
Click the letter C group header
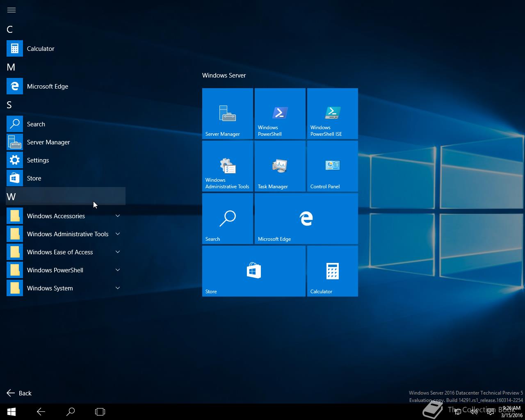coord(10,30)
